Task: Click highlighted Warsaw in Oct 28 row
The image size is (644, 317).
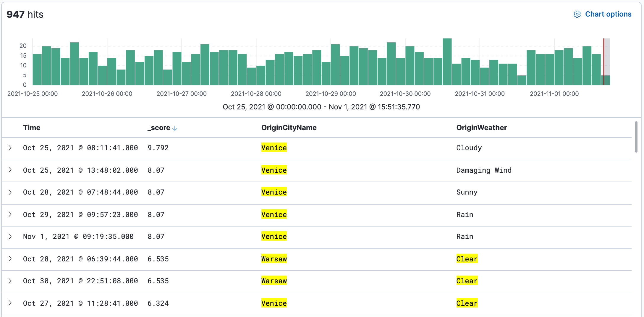Action: 274,259
